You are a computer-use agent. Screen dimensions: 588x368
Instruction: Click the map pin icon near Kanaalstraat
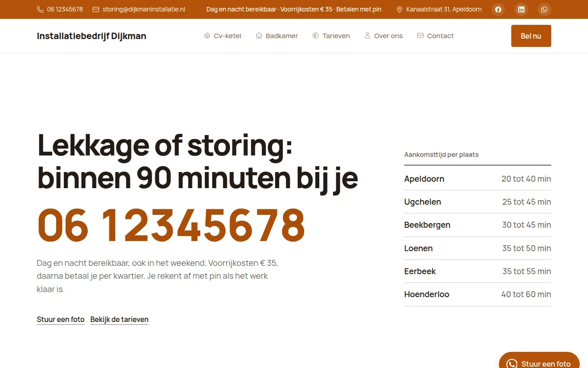coord(399,9)
